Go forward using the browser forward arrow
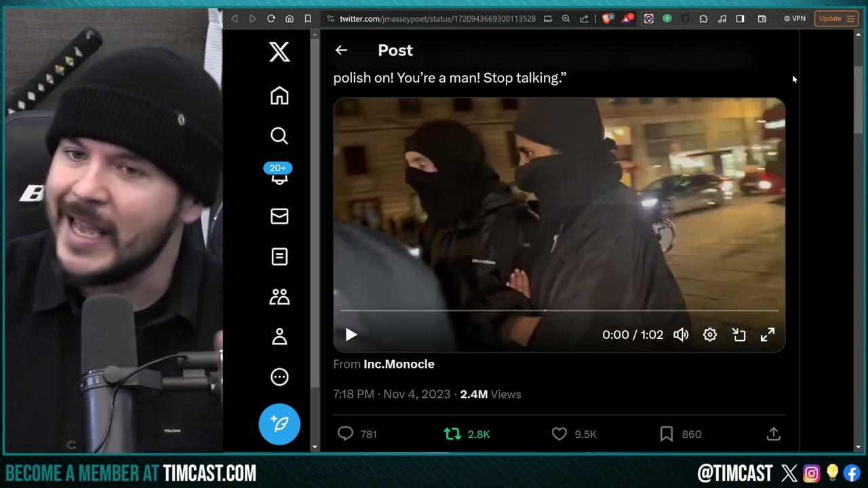Viewport: 868px width, 488px height. pos(252,19)
